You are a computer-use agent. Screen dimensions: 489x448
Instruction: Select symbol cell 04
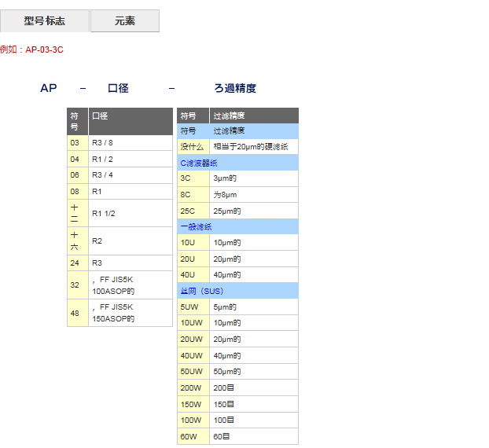pos(78,159)
